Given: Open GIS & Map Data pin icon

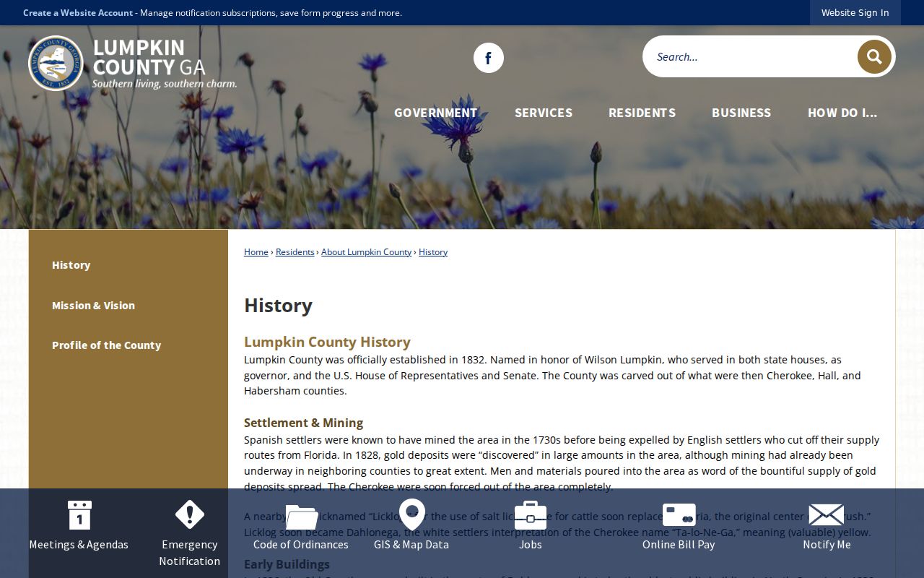Looking at the screenshot, I should pyautogui.click(x=412, y=514).
